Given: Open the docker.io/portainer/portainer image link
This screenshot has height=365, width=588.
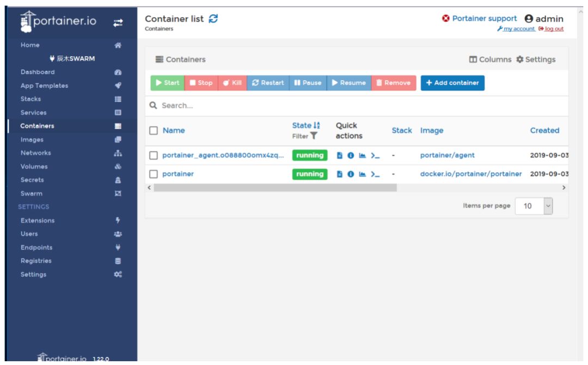Looking at the screenshot, I should [470, 174].
